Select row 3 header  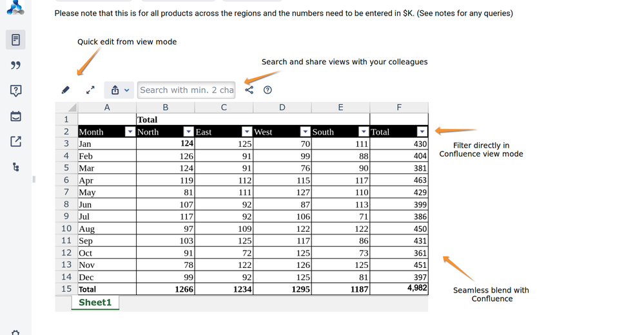(66, 144)
